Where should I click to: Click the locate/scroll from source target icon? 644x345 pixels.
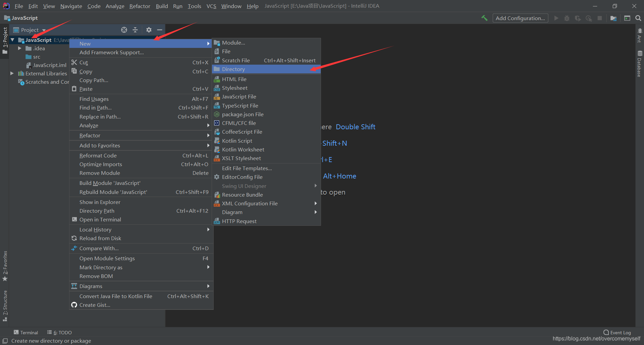pyautogui.click(x=124, y=30)
